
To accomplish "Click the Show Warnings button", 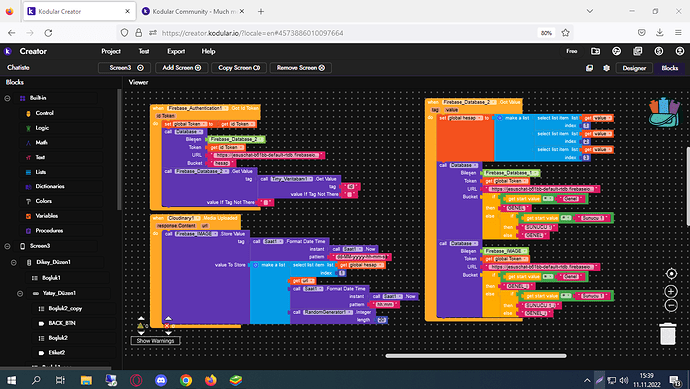I will (x=155, y=341).
